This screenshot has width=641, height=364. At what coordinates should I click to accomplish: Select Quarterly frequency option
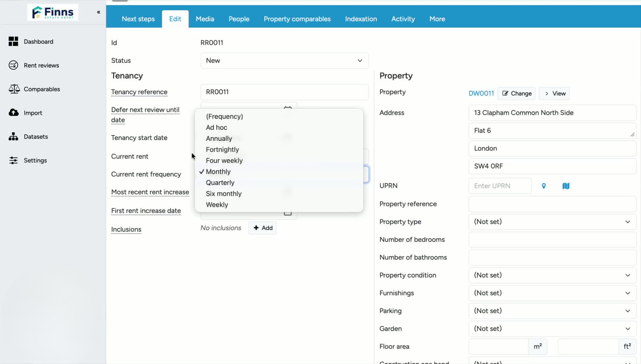pyautogui.click(x=279, y=183)
